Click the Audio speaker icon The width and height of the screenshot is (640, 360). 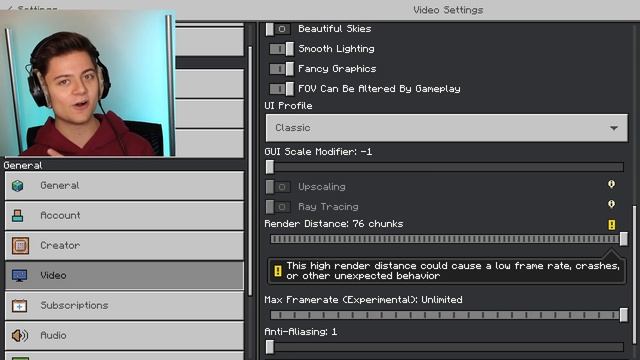19,336
